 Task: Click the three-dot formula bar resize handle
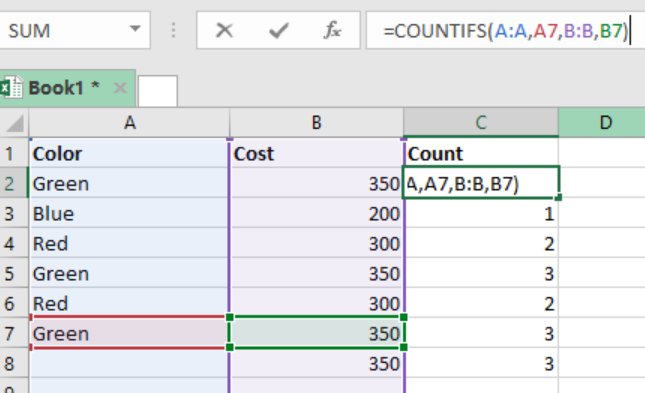[173, 30]
